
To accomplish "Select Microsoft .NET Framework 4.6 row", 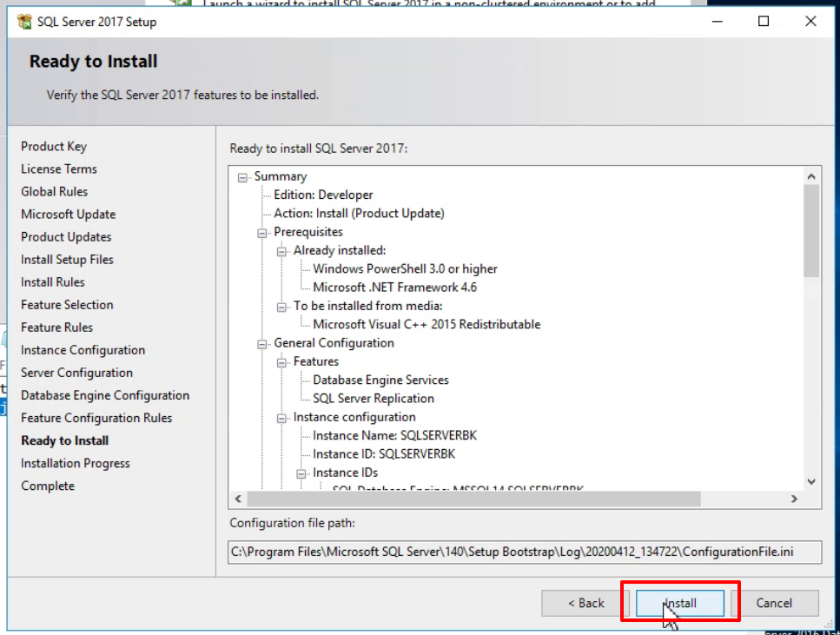I will pyautogui.click(x=395, y=288).
